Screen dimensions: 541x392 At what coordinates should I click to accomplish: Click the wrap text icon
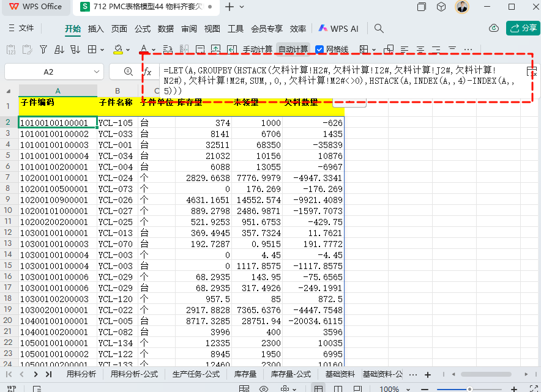coord(168,50)
